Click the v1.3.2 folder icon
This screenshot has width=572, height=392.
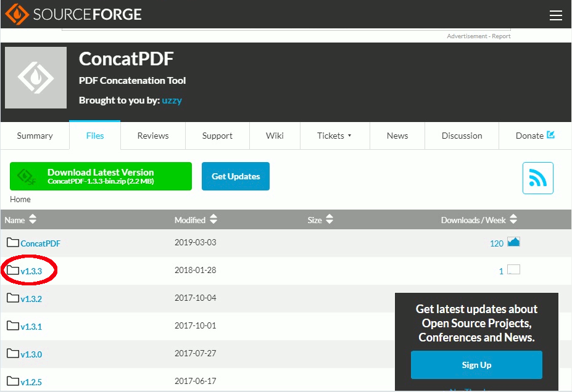13,298
